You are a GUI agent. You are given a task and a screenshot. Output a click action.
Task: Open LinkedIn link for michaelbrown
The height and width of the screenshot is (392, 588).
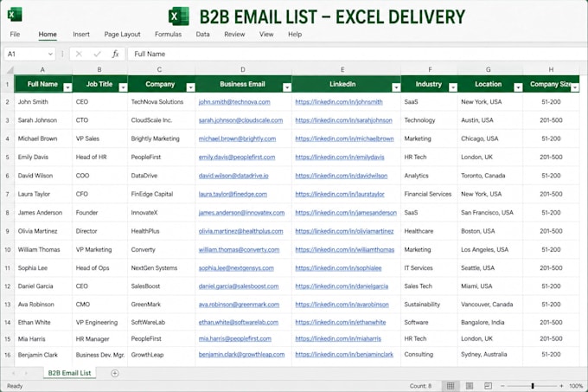[x=344, y=138]
